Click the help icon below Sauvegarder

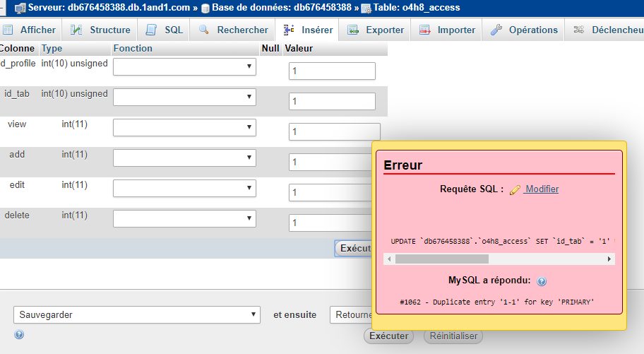pyautogui.click(x=19, y=334)
